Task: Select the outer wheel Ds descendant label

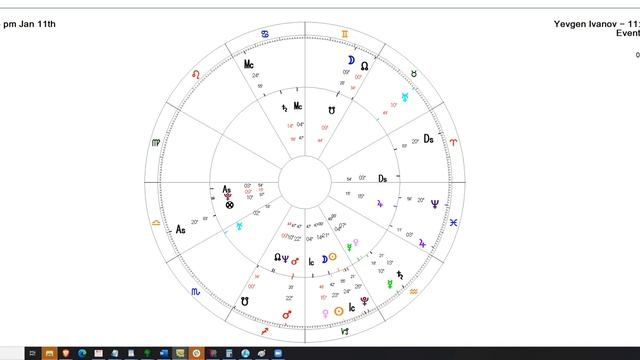Action: (x=428, y=139)
